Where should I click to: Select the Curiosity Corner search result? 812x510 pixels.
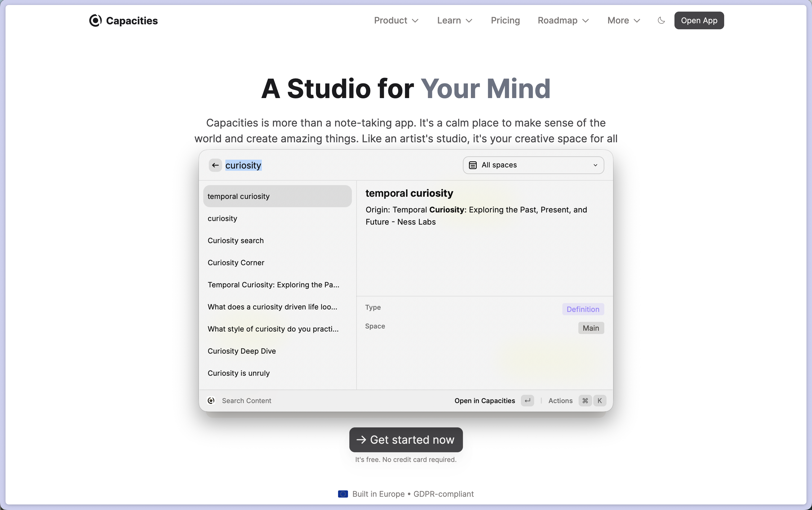click(x=236, y=263)
